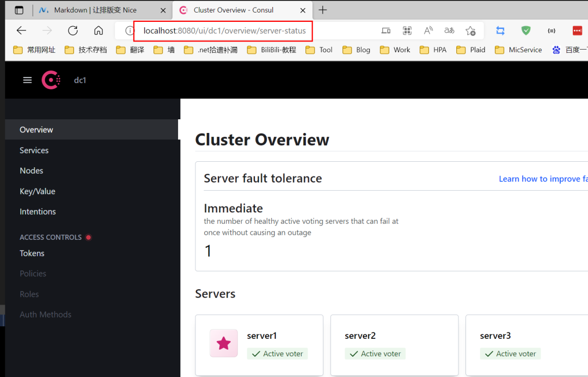Screen dimensions: 588x377
Task: Click the red Access Controls status dot
Action: (x=89, y=237)
